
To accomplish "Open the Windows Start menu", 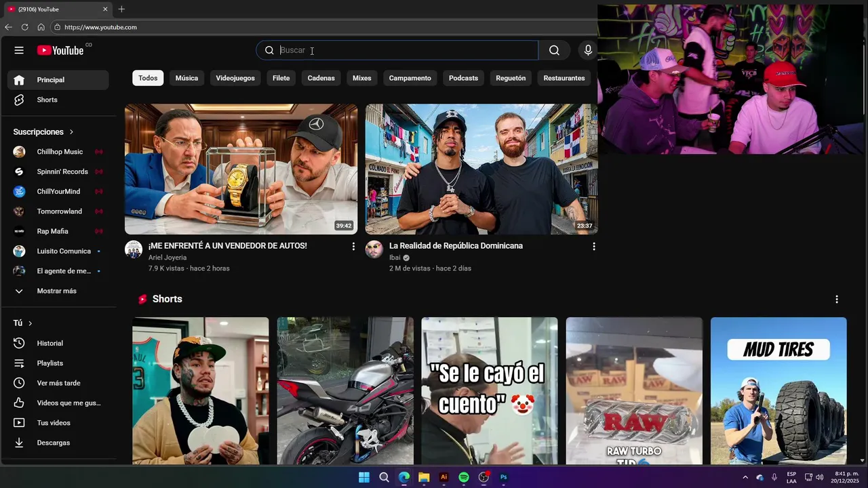I will pyautogui.click(x=364, y=477).
